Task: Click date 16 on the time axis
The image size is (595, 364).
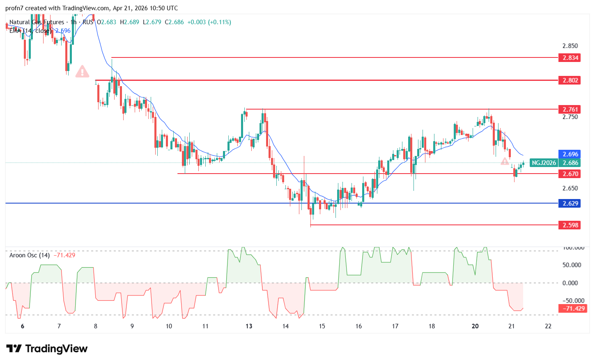Action: point(358,326)
